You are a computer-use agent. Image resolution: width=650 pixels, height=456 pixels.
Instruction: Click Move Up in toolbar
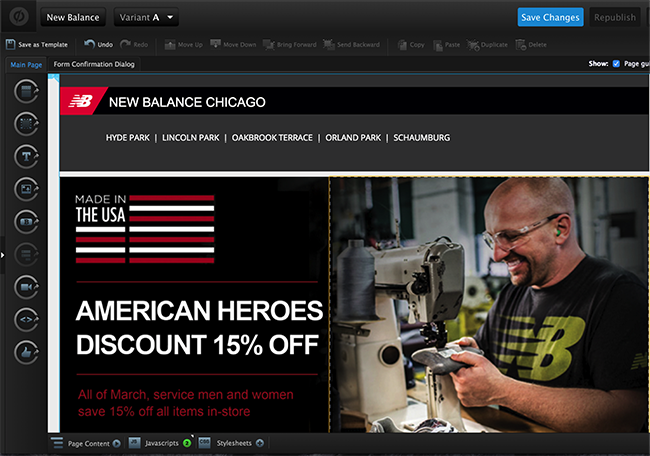click(183, 44)
